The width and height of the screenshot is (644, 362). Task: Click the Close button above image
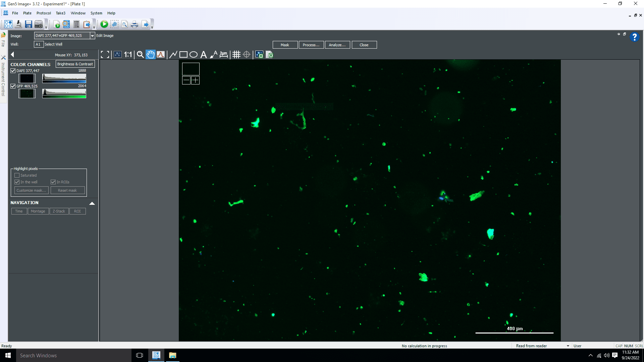[364, 45]
